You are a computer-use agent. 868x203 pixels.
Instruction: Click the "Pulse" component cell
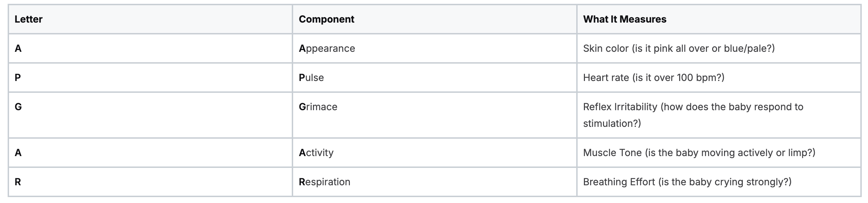click(311, 78)
